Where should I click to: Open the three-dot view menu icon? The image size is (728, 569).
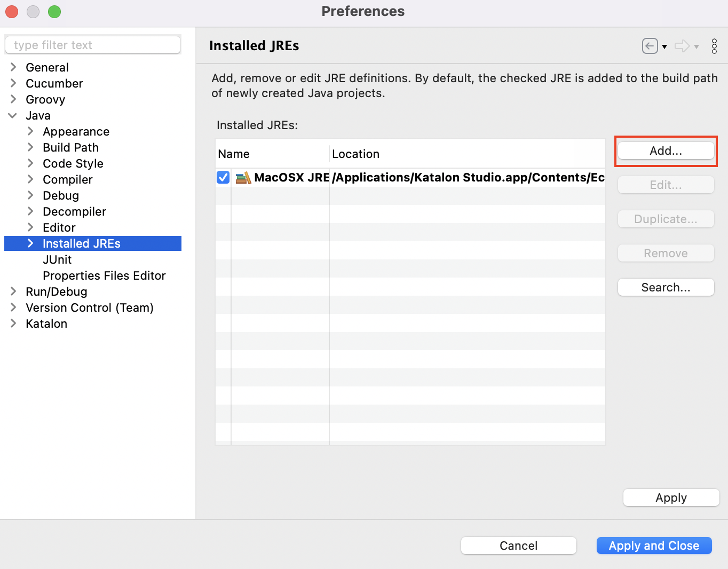pos(714,46)
